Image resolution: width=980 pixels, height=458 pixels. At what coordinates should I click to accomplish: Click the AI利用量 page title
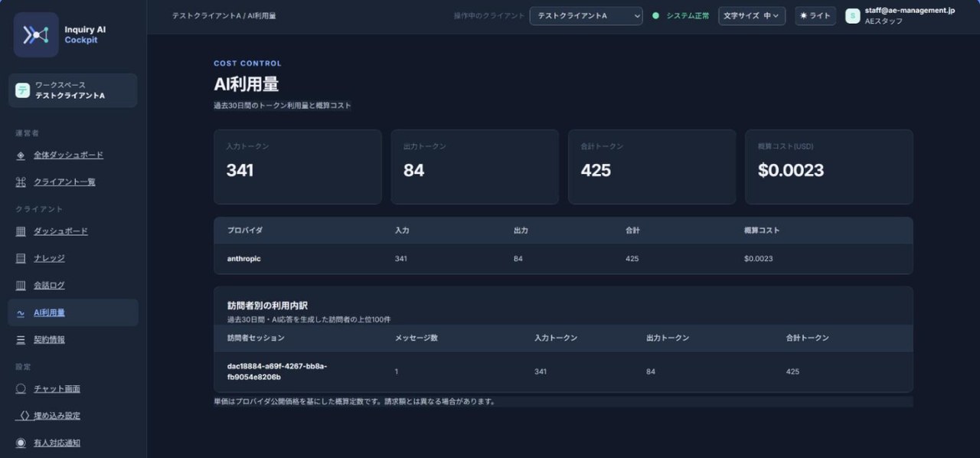click(246, 83)
